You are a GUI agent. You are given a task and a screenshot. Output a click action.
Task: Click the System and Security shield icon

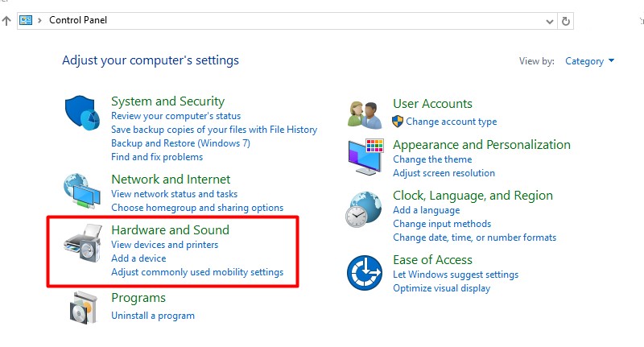(82, 113)
